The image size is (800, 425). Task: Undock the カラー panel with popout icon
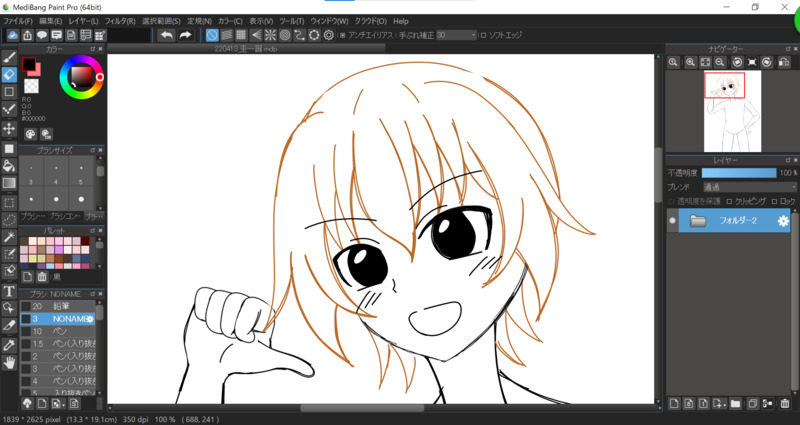[x=93, y=49]
